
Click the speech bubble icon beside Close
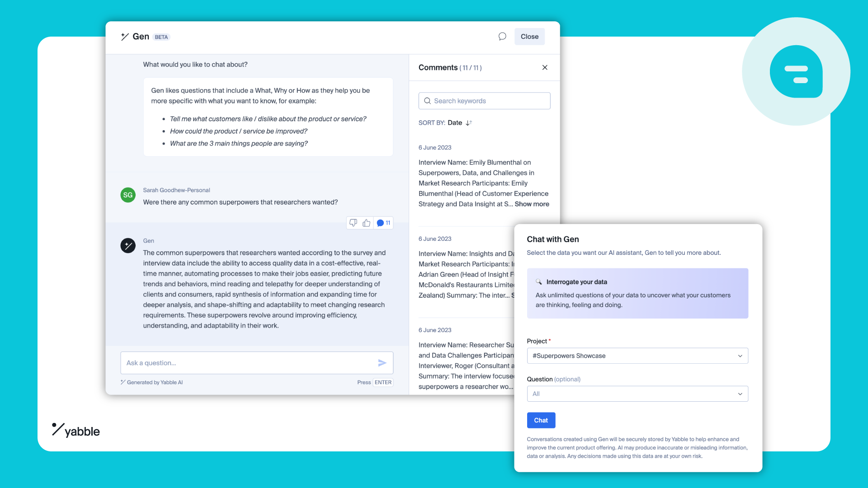[502, 37]
